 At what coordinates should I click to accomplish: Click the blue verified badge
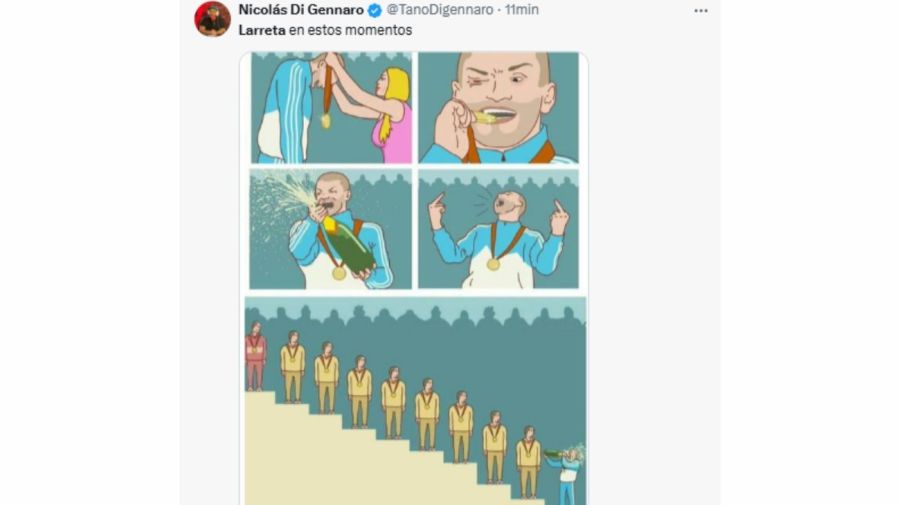(x=374, y=10)
